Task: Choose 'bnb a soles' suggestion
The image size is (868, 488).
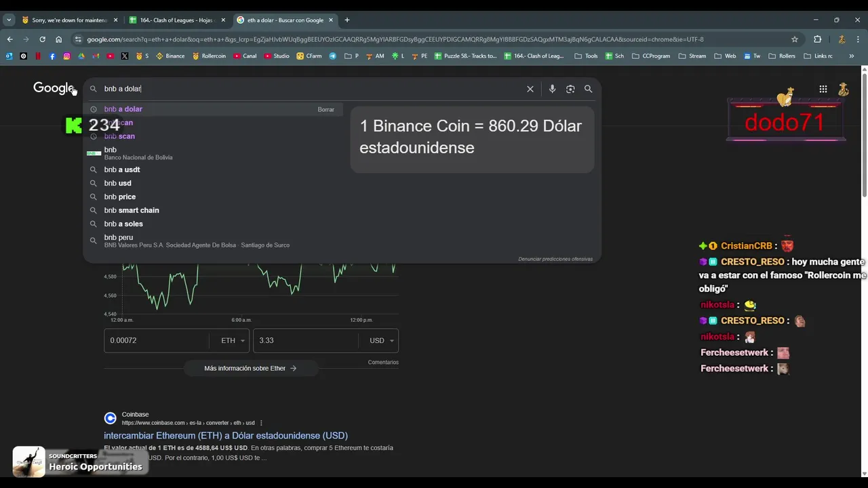Action: point(214,224)
